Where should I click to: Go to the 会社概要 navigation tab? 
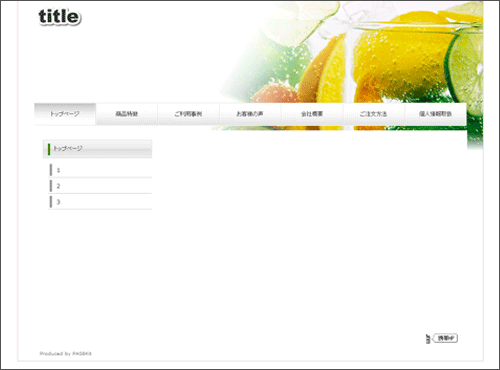click(312, 114)
